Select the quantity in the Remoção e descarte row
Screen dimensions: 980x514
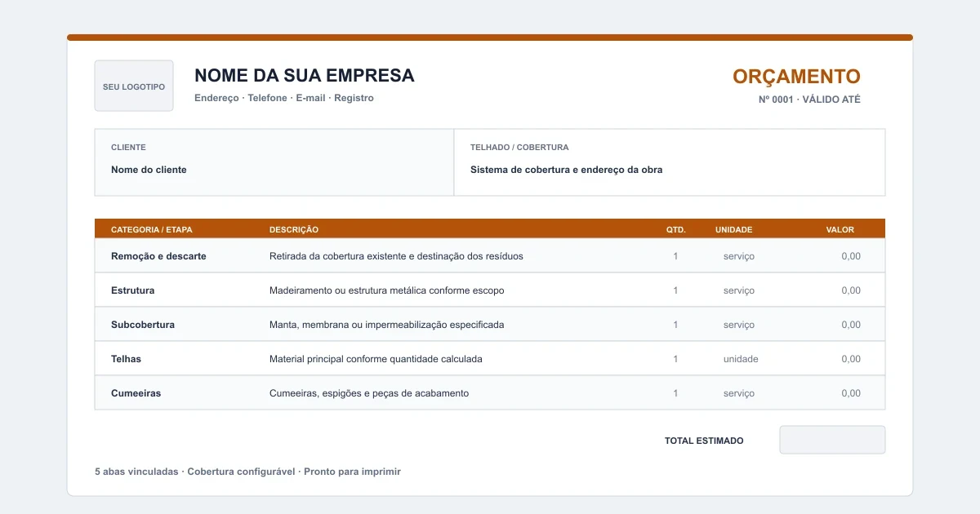pos(675,256)
